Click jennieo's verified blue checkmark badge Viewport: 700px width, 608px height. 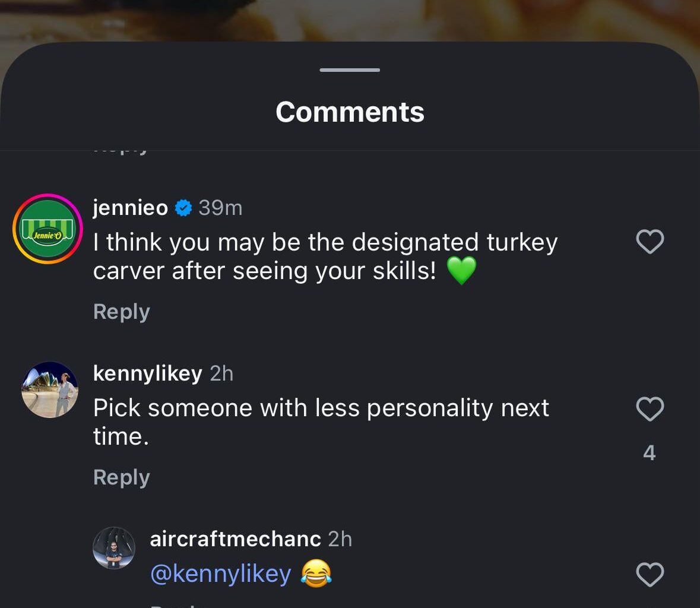(182, 207)
